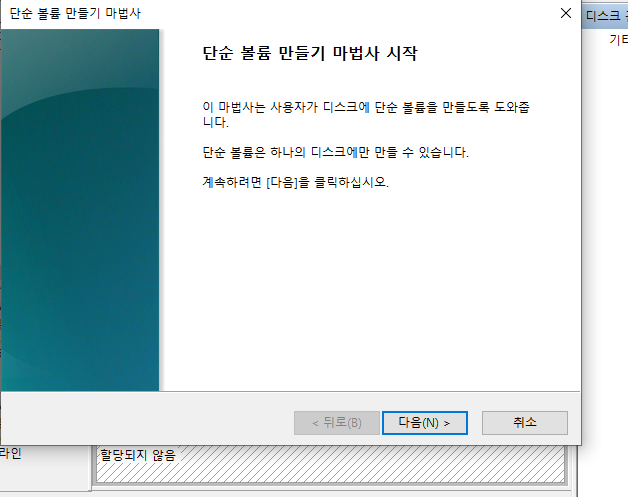
Task: Click the 취소 button
Action: (x=525, y=423)
